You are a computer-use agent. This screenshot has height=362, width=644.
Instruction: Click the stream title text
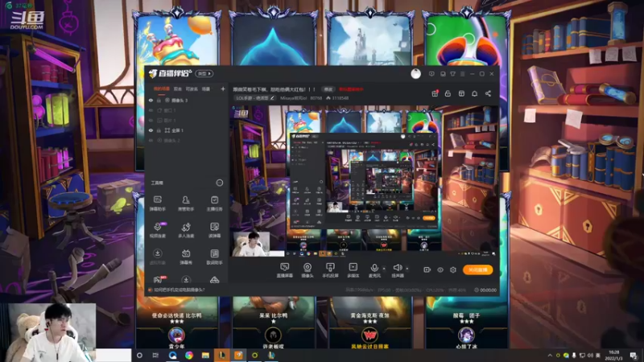pyautogui.click(x=275, y=89)
